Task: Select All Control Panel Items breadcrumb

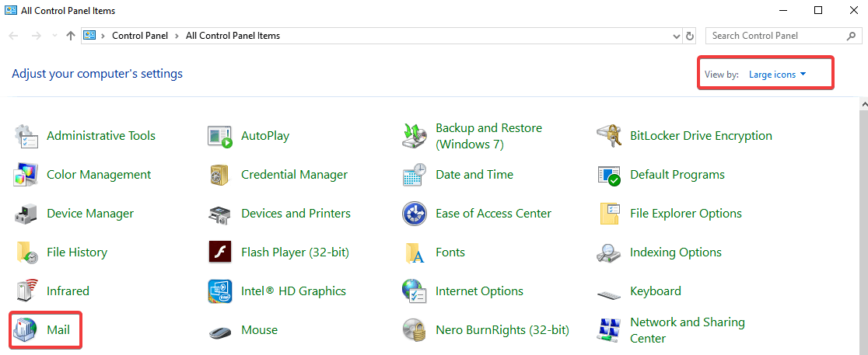Action: click(x=233, y=36)
